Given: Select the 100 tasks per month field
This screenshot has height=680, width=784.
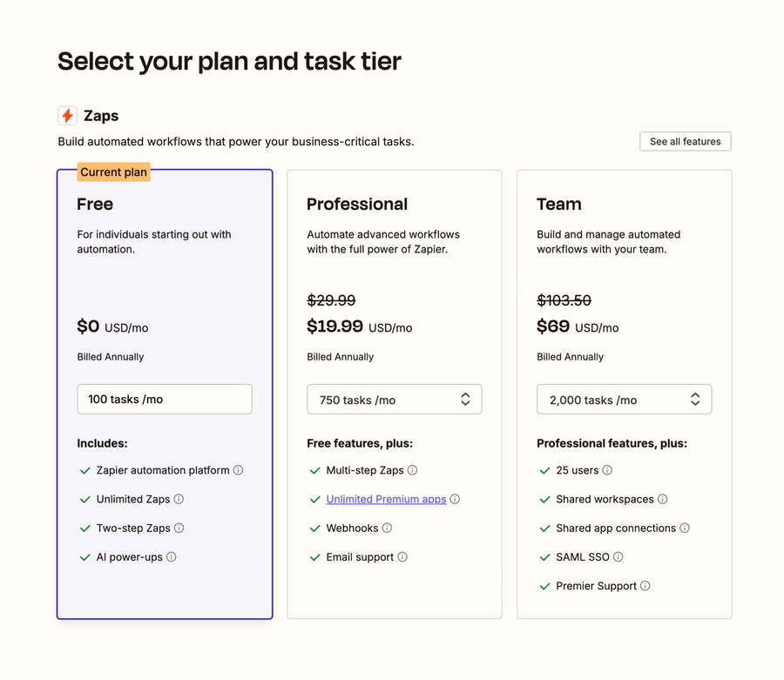Looking at the screenshot, I should click(x=164, y=399).
